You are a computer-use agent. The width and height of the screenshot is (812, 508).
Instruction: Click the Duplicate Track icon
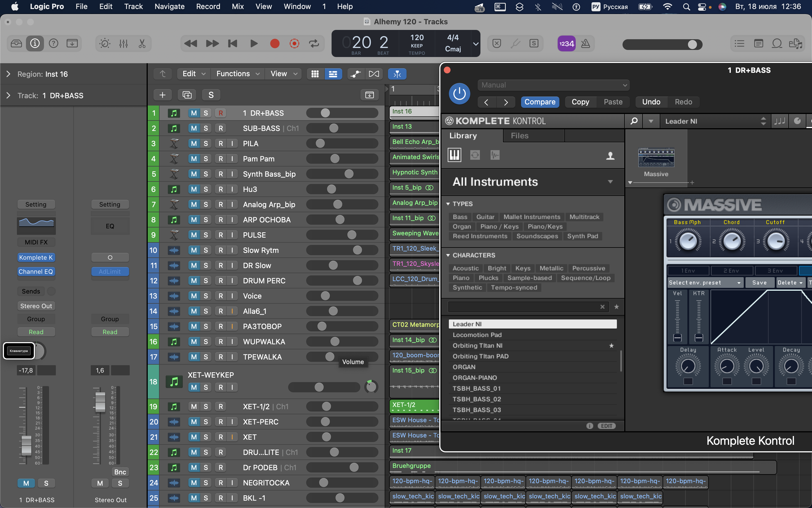pos(187,95)
